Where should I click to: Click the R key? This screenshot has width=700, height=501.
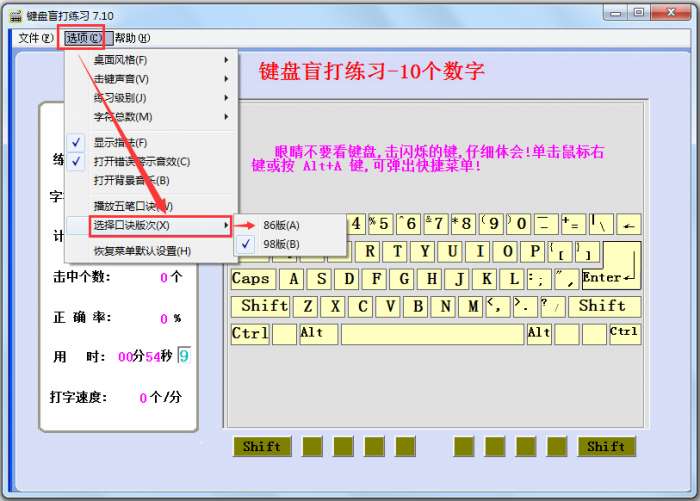coord(369,251)
